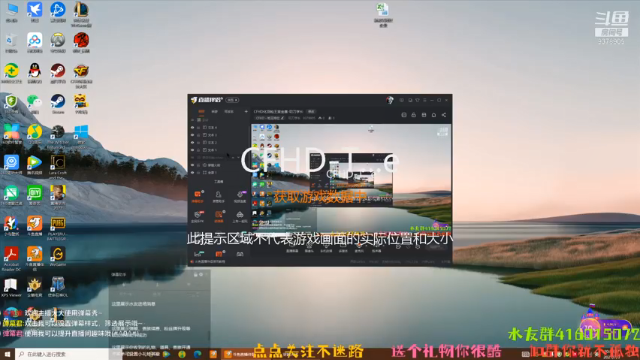The image size is (640, 360).
Task: Select the orange active scene tab
Action: tap(201, 111)
